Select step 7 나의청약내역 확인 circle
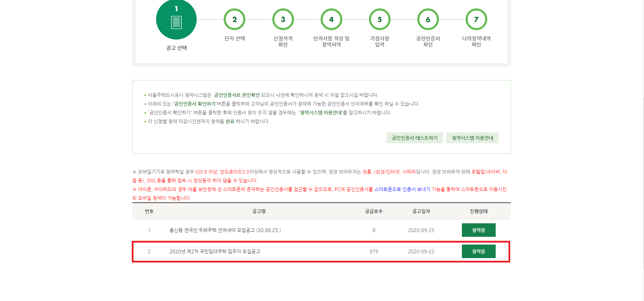The height and width of the screenshot is (301, 644). (476, 20)
